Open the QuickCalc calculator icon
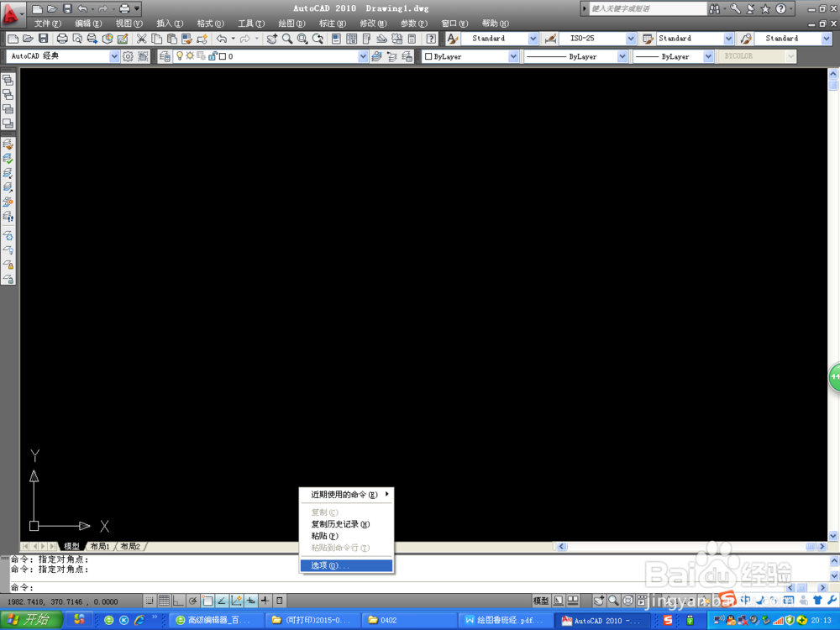The image size is (840, 630). (412, 39)
